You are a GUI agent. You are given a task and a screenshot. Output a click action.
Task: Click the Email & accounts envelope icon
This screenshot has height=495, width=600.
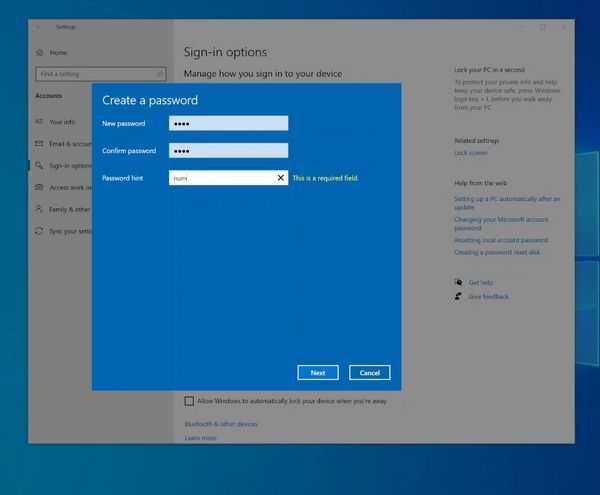tap(39, 143)
